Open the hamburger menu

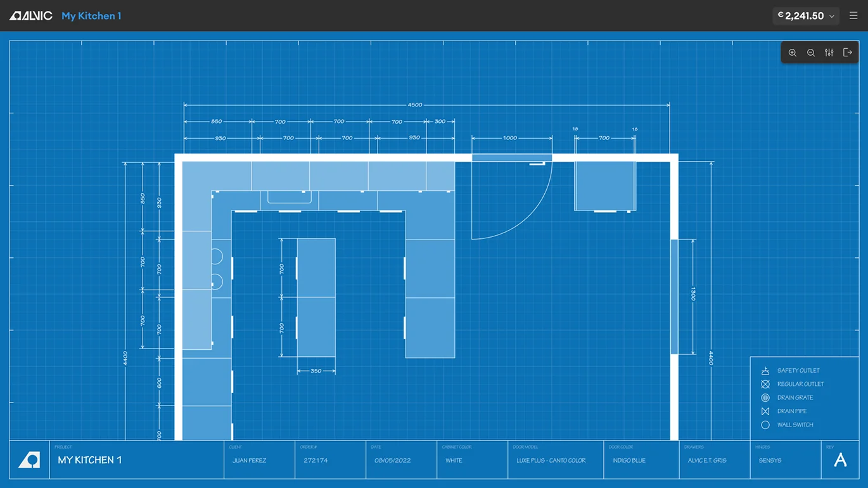coord(853,16)
